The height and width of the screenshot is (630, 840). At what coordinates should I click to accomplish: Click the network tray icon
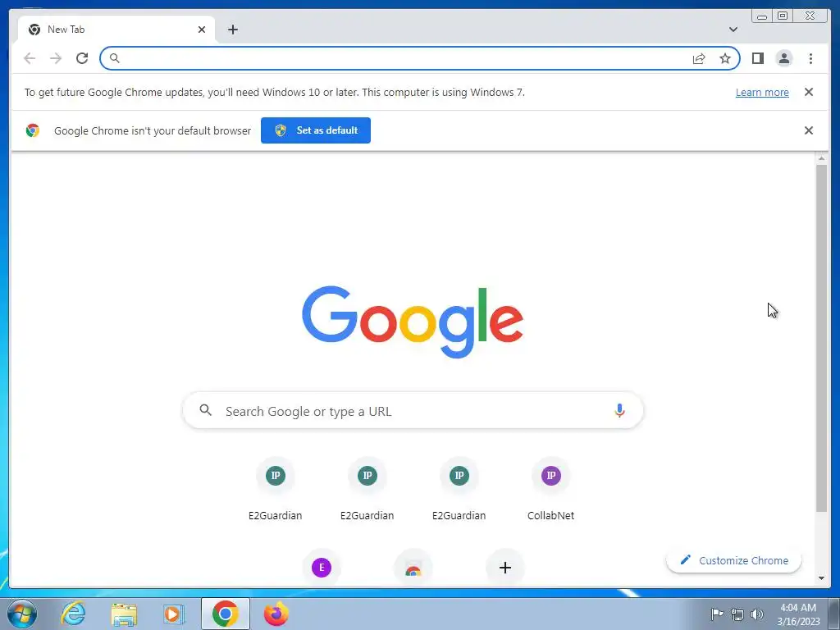[737, 614]
